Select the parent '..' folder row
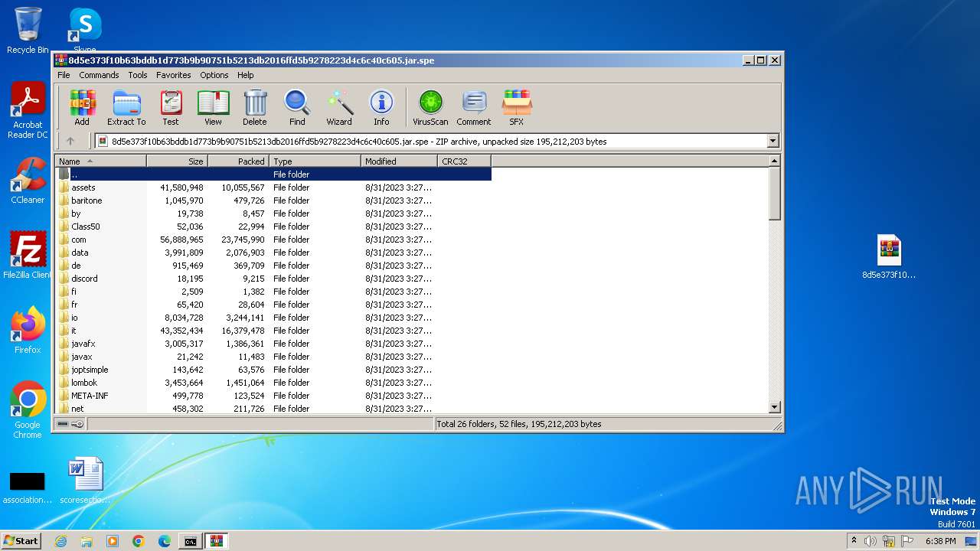Screen dimensions: 980x551 273,174
